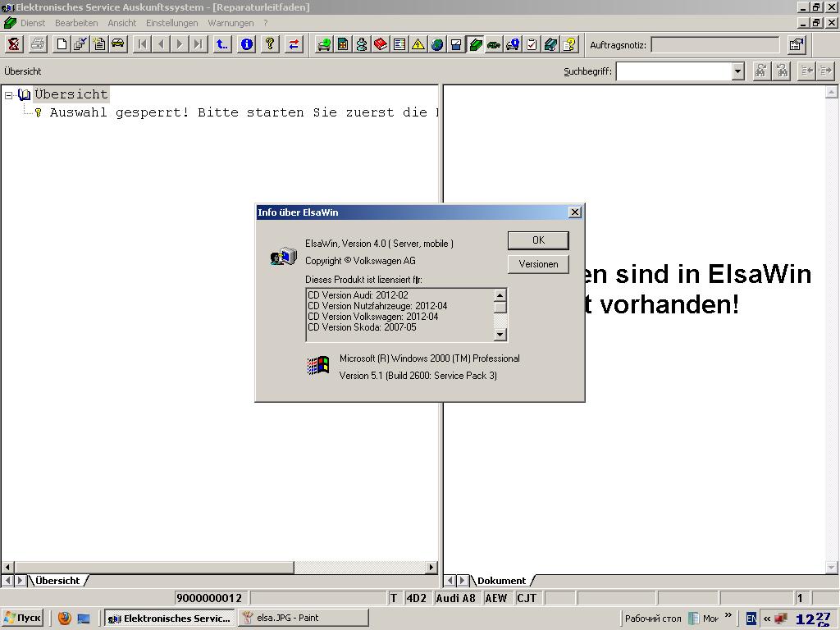Click the car with green circle icon
The width and height of the screenshot is (840, 630).
tap(323, 44)
